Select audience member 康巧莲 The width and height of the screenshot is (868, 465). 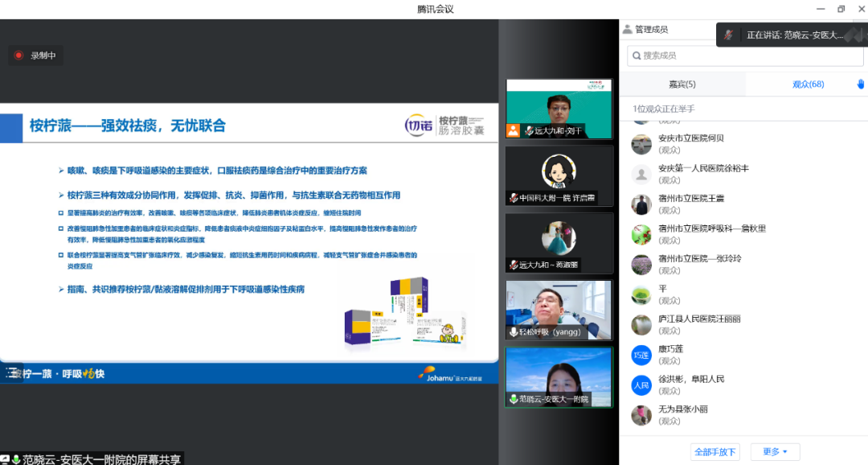coord(670,349)
